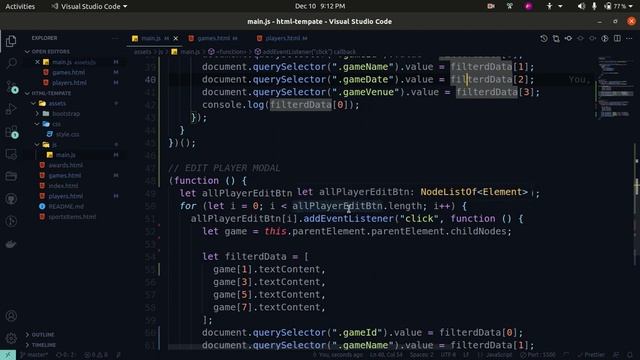Click the main.js breadcrumb item
Image resolution: width=640 pixels, height=360 pixels.
pos(186,52)
